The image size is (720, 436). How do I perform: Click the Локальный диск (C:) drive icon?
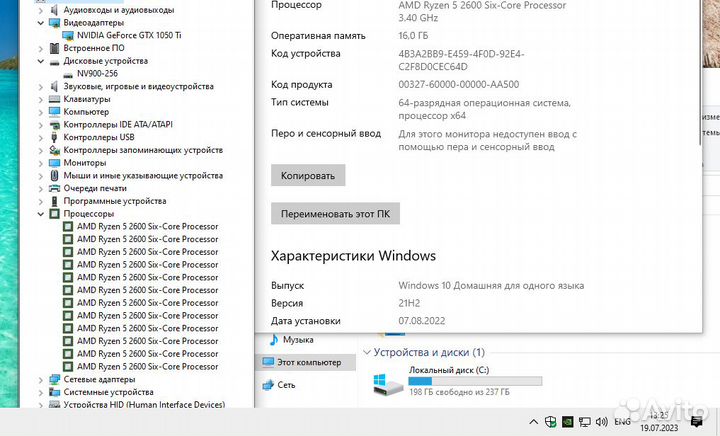387,385
